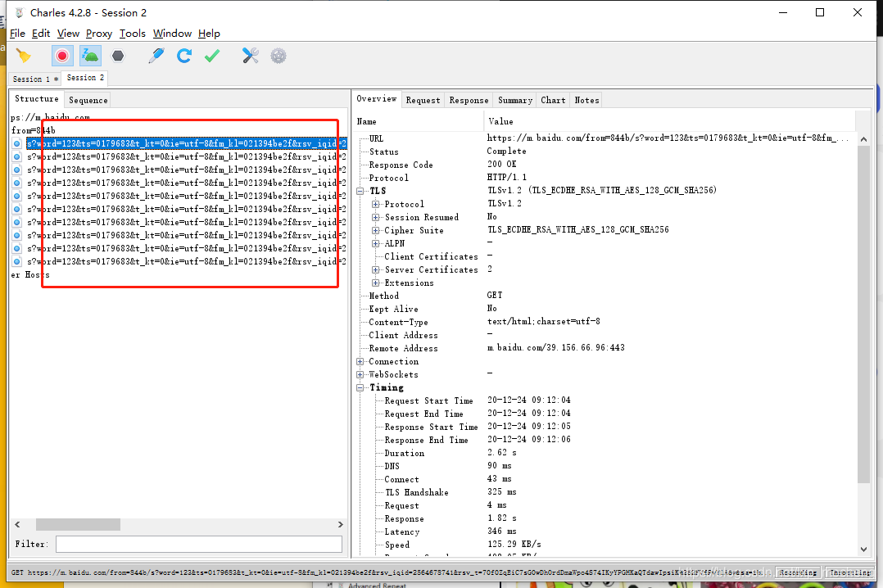The image size is (883, 588).
Task: Expand the Protocol node under TLS
Action: (376, 204)
